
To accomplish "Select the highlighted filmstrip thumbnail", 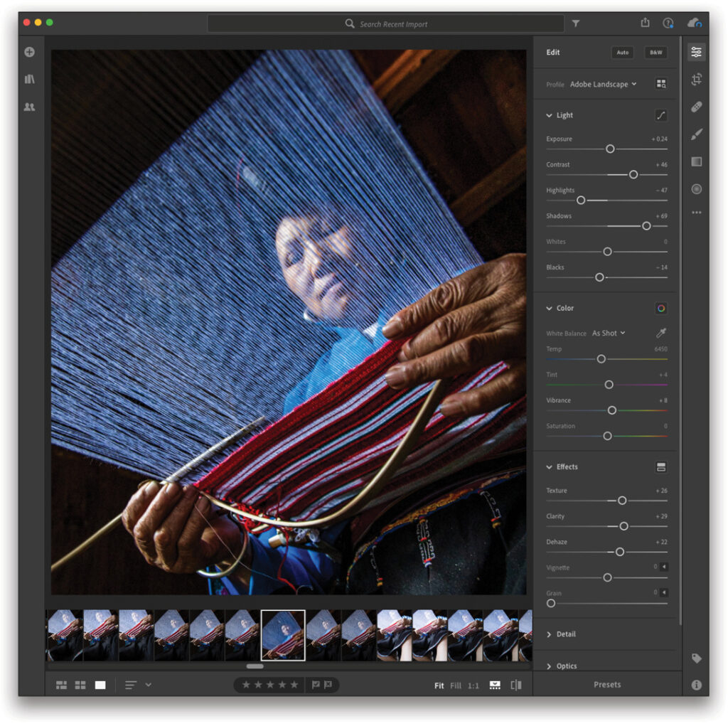I will click(x=283, y=635).
